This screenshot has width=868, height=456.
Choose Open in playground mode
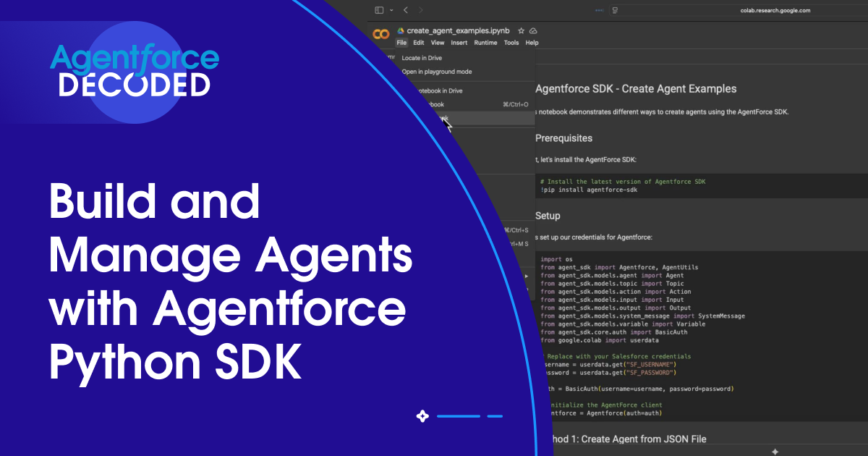click(436, 72)
